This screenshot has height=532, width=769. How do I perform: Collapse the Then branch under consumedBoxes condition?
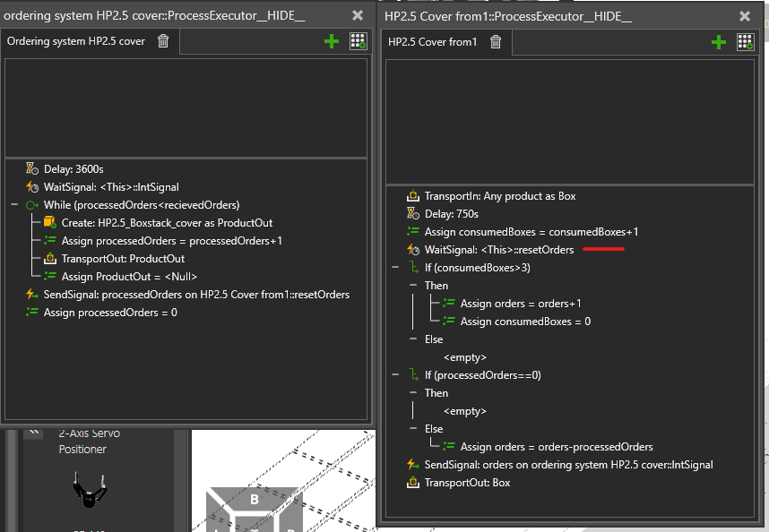[413, 286]
